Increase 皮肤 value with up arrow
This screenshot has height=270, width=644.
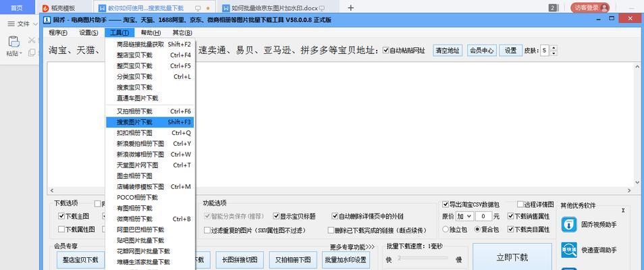554,48
